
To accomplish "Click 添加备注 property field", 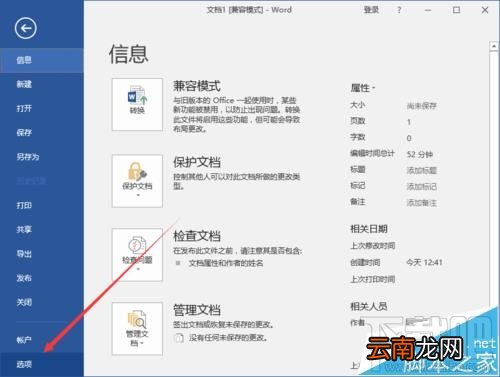I will point(422,203).
